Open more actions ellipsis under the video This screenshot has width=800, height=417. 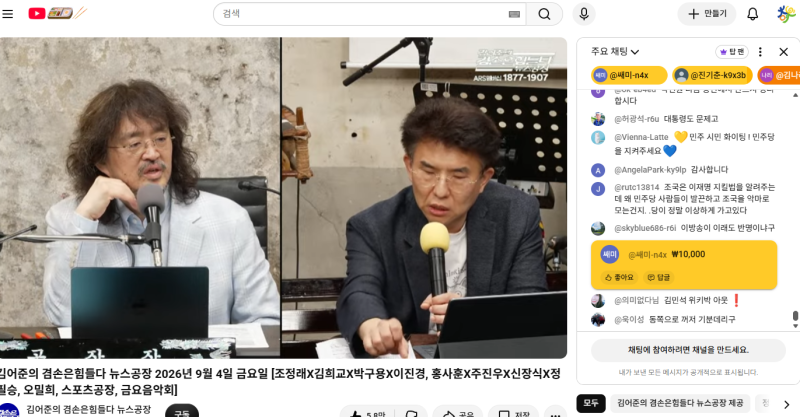(x=555, y=412)
